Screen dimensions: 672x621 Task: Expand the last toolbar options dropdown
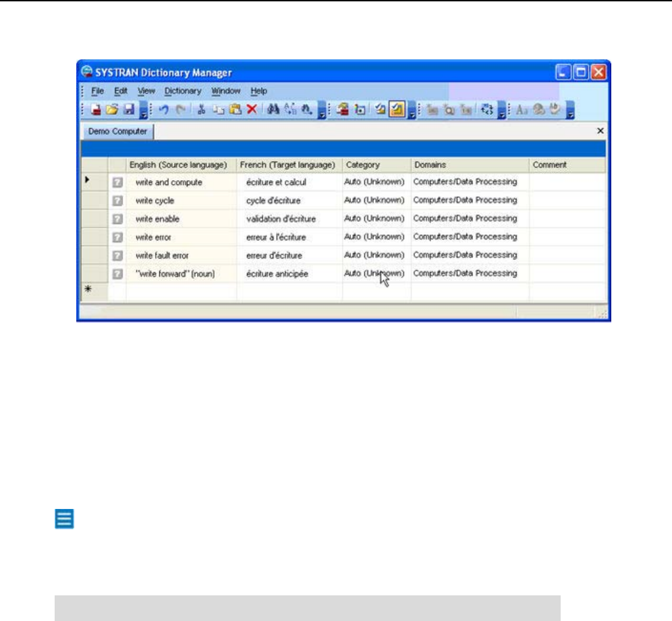click(x=570, y=110)
